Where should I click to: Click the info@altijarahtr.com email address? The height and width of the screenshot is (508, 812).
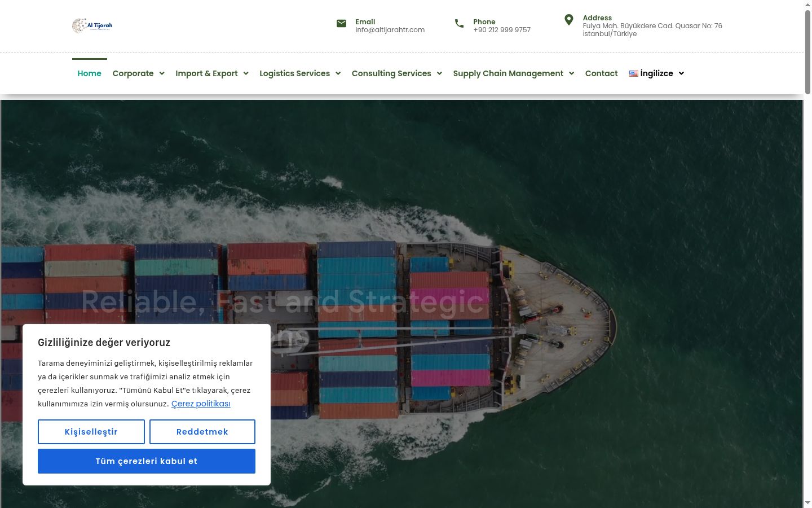pyautogui.click(x=390, y=30)
